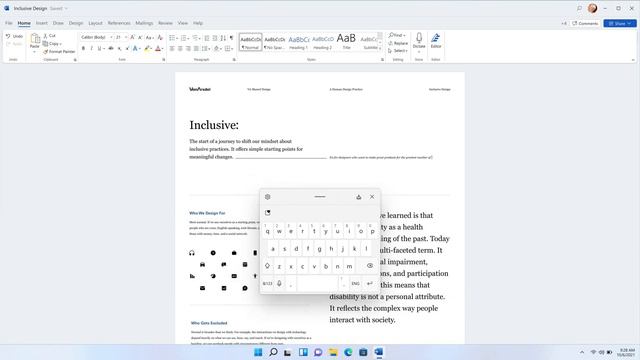The image size is (640, 360).
Task: Switch to the Review tab
Action: coord(165,23)
